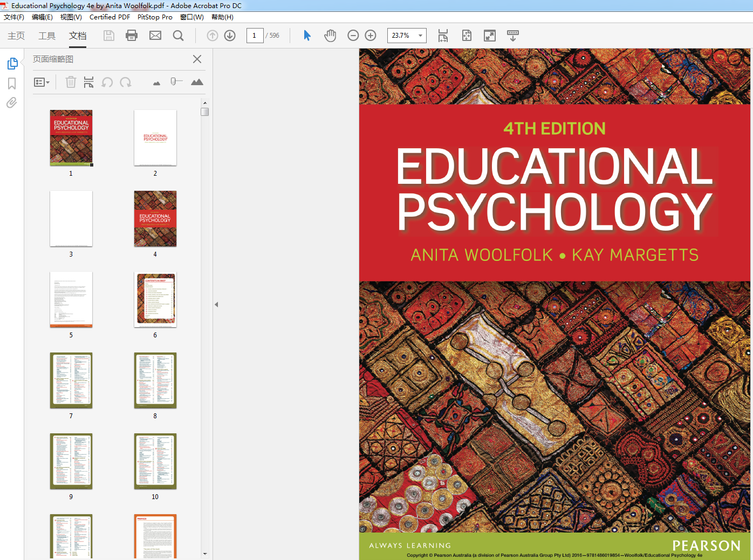Switch to full screen mode icon
The width and height of the screenshot is (753, 560).
pos(490,36)
